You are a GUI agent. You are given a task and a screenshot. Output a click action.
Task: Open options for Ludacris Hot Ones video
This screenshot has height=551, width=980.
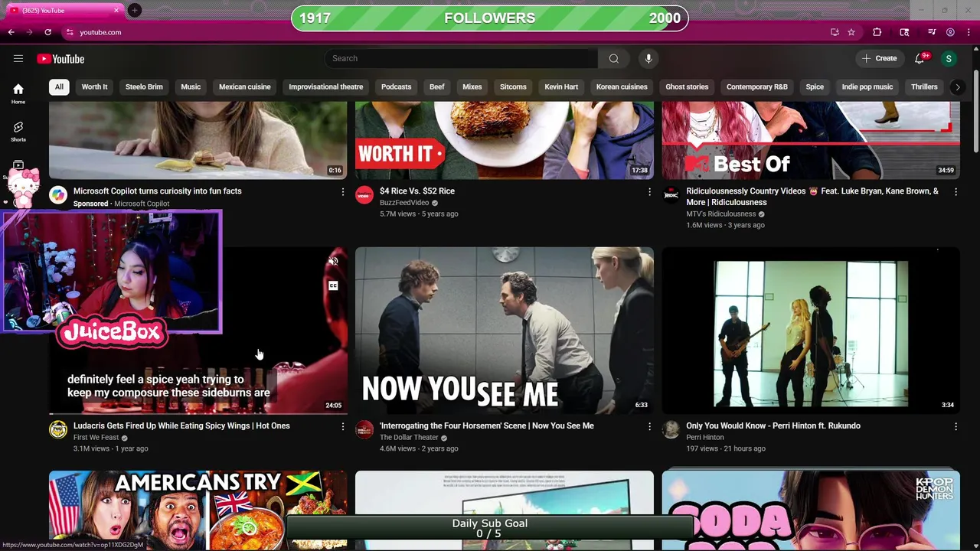tap(343, 426)
